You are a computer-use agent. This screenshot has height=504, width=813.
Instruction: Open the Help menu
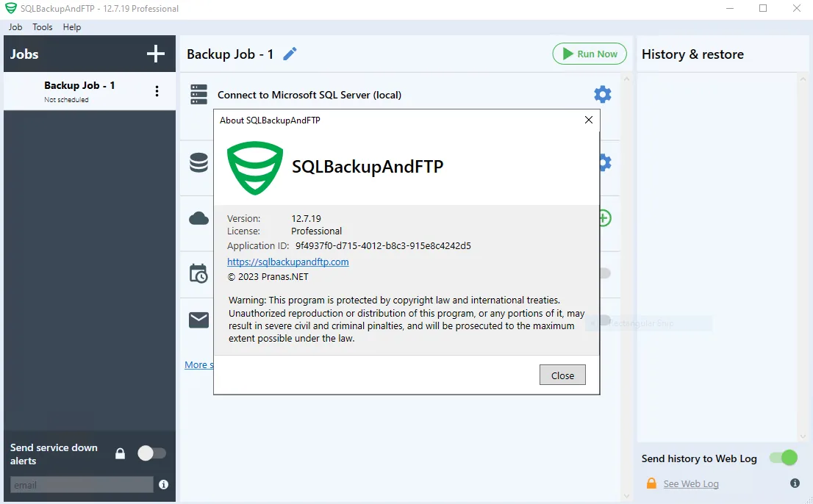[x=71, y=27]
